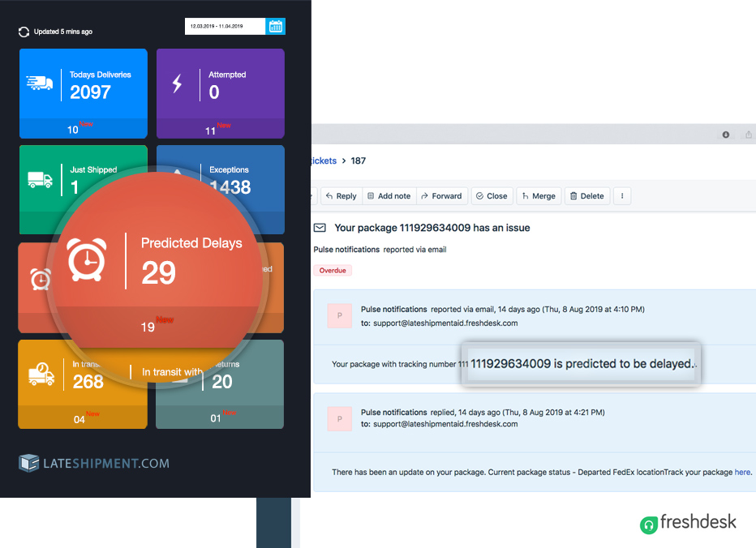Click the P avatar on the 4:10 PM message
Image resolution: width=756 pixels, height=548 pixels.
point(339,315)
